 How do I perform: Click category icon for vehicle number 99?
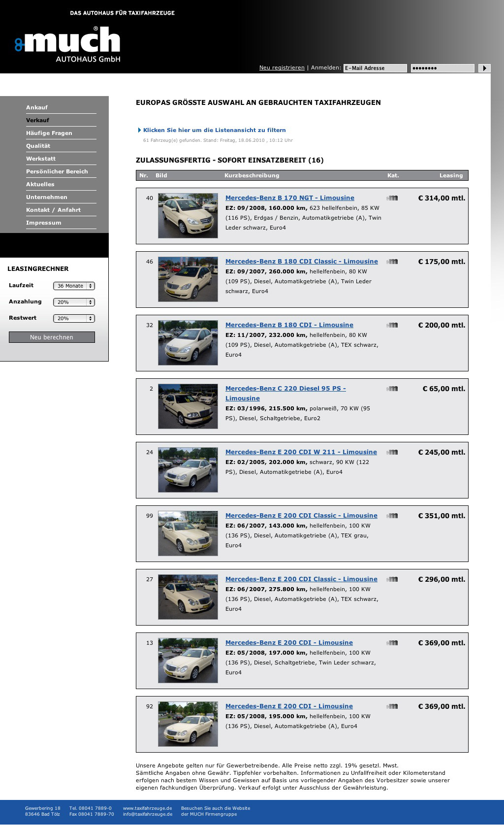392,516
